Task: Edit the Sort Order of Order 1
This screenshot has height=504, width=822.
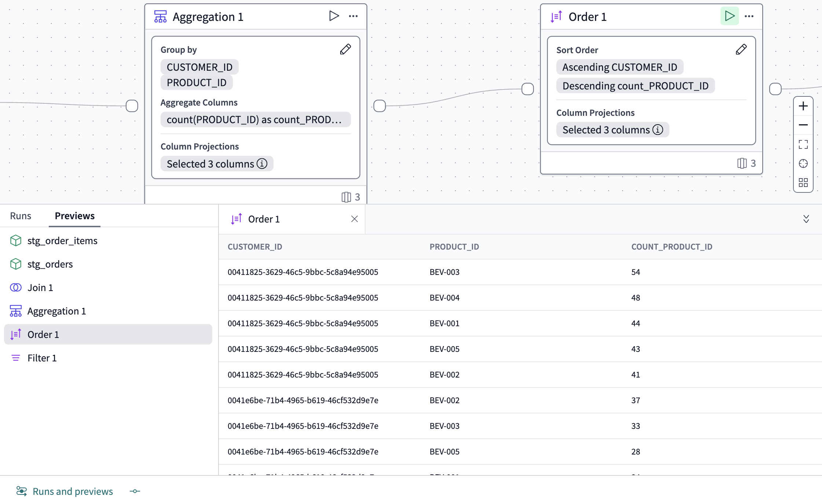Action: tap(741, 49)
